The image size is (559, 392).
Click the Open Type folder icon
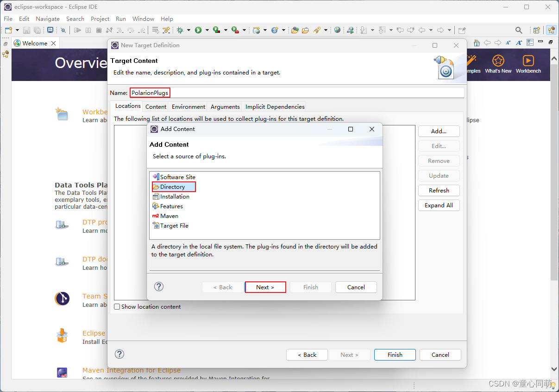point(295,30)
